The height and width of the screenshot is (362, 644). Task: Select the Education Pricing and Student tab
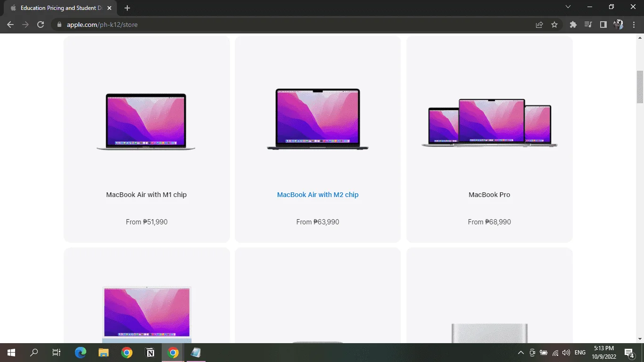tap(61, 8)
